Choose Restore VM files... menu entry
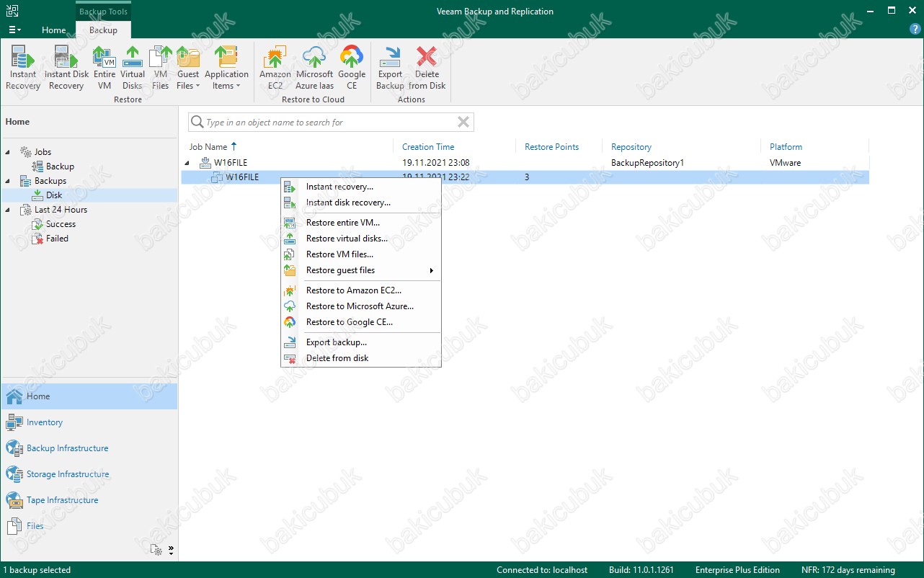 [x=360, y=254]
